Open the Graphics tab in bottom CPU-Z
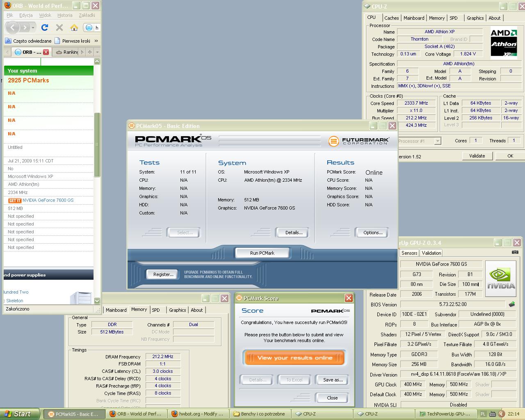This screenshot has height=420, width=525. click(x=178, y=310)
